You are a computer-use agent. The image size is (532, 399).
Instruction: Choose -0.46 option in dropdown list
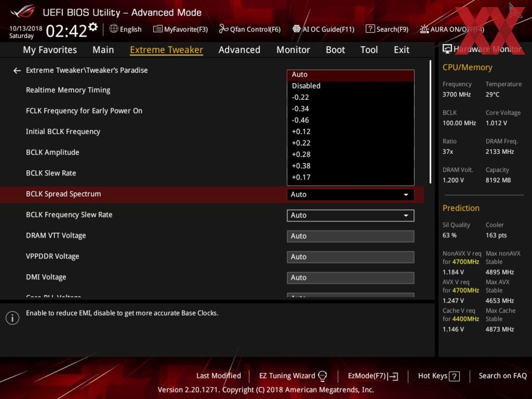(350, 120)
